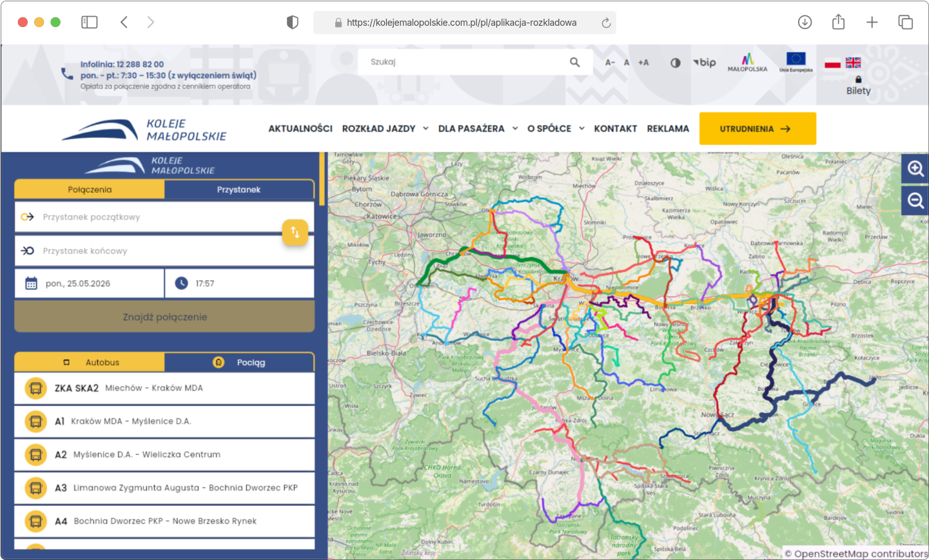Select line A1 Kraków MDA - Myślenice
This screenshot has height=560, width=929.
tap(164, 421)
